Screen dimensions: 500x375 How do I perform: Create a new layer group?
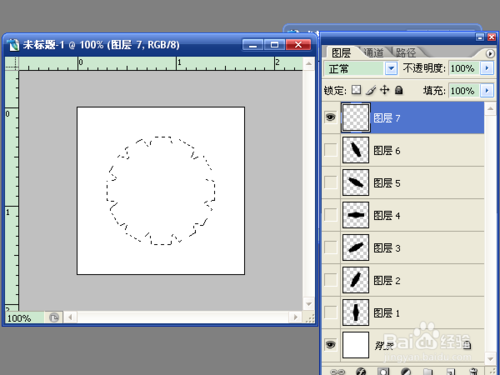[428, 371]
